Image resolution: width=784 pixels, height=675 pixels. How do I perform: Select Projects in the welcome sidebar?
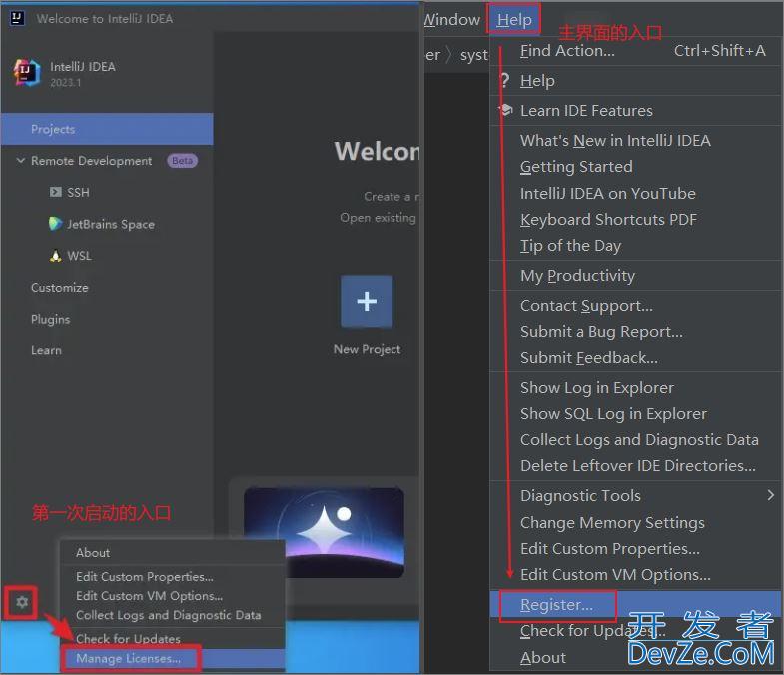click(x=107, y=129)
